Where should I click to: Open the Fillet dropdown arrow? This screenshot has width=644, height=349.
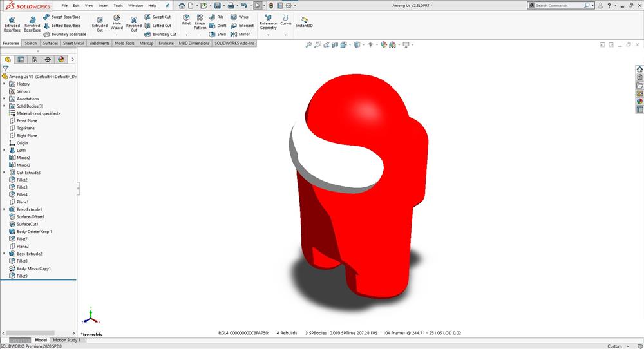coord(187,35)
